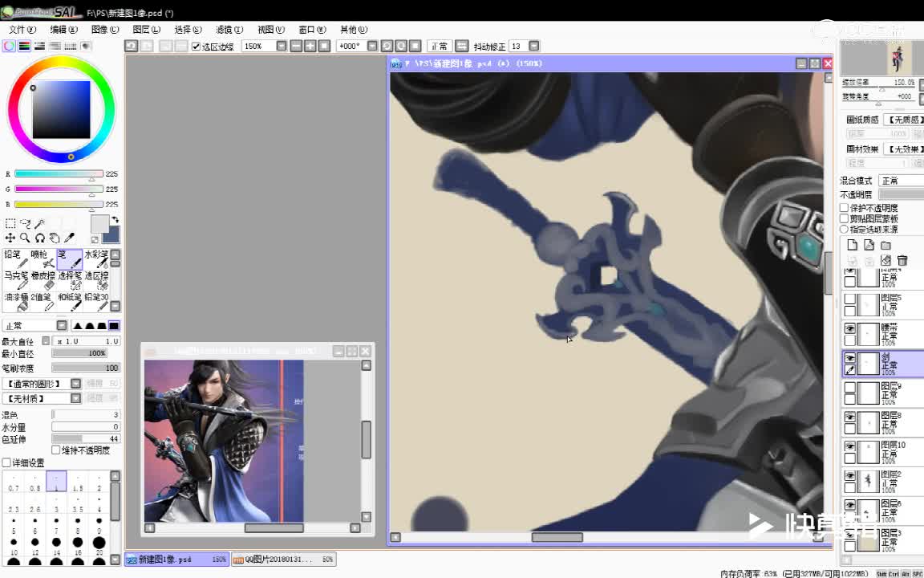Image resolution: width=924 pixels, height=578 pixels.
Task: Pick the eyedropper color picker tool
Action: (x=70, y=238)
